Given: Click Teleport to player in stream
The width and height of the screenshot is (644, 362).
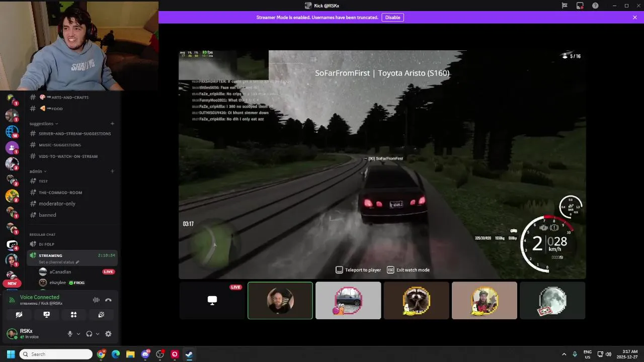Looking at the screenshot, I should click(358, 270).
